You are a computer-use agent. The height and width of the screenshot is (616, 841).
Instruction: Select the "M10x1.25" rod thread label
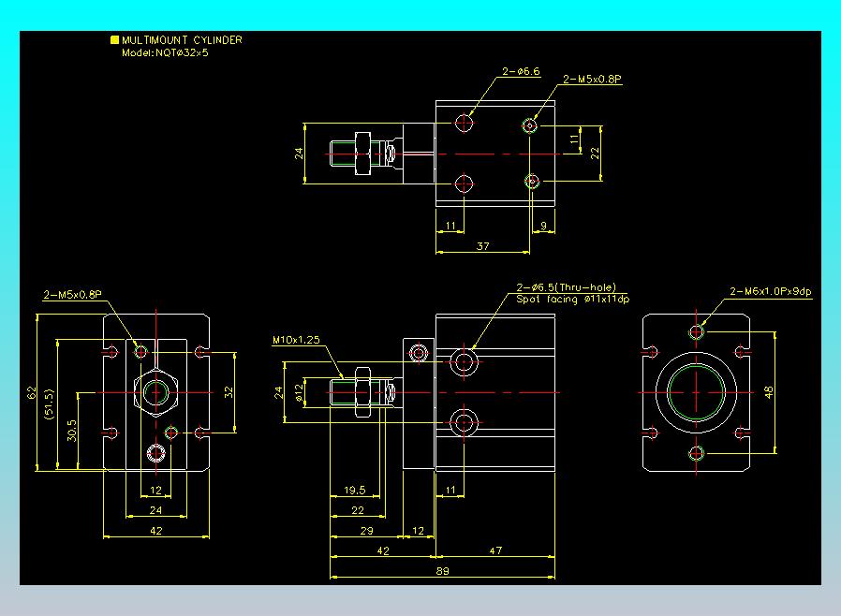click(x=296, y=340)
